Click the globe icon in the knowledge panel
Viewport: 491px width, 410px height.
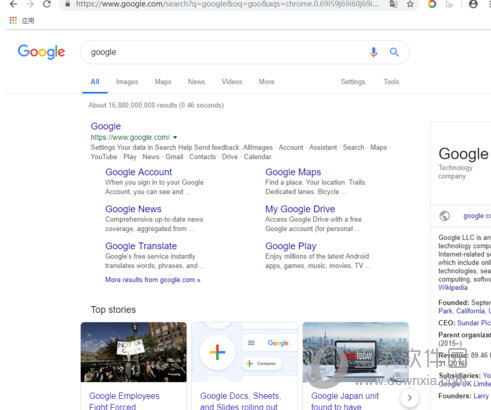coord(444,216)
